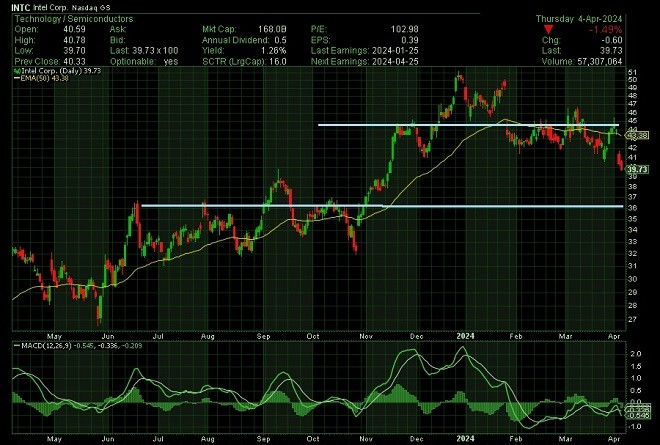The image size is (660, 445).
Task: Click the "Technology / Semiconductors" sector label
Action: click(x=74, y=19)
